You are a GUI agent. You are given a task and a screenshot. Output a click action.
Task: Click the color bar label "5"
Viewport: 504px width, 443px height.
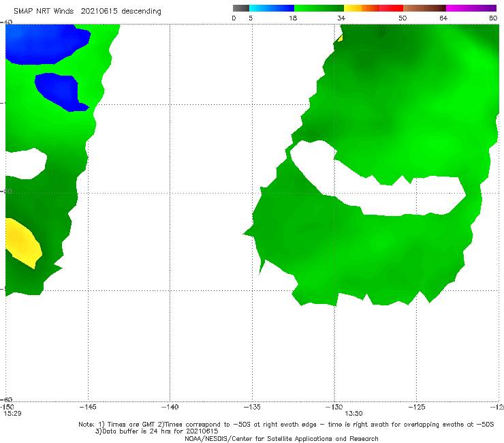click(x=251, y=18)
